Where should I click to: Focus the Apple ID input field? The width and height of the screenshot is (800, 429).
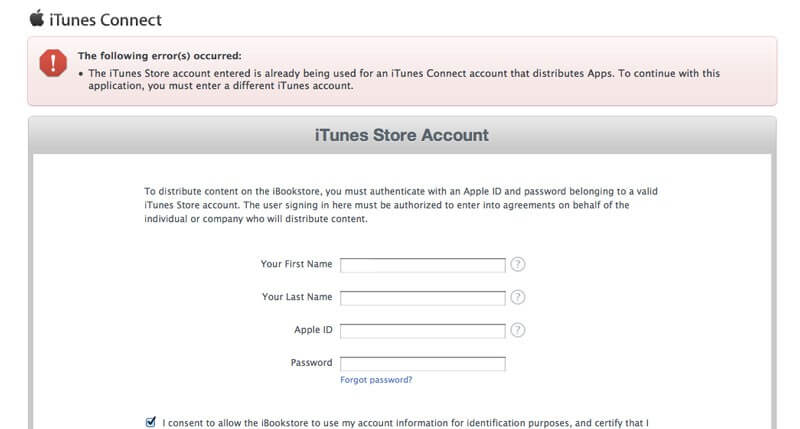tap(422, 331)
